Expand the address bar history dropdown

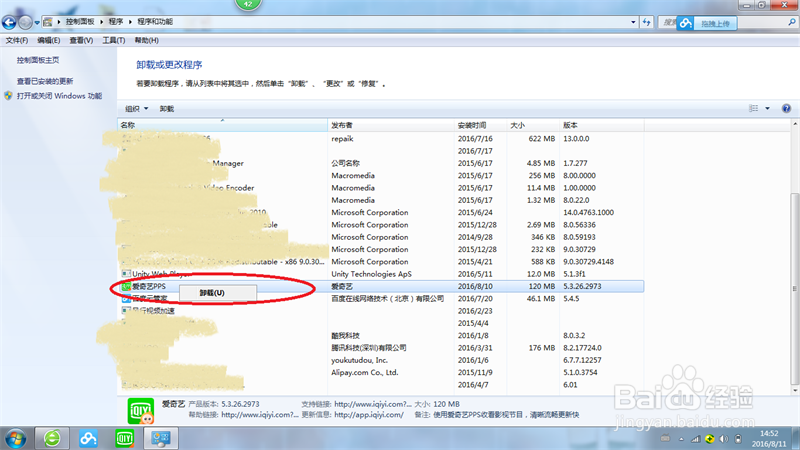point(633,22)
